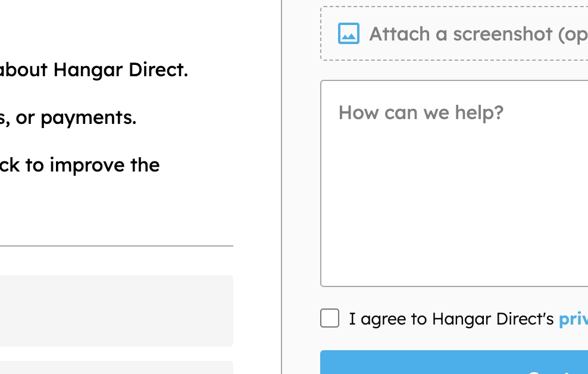Click the "to improve the" text line
The image size is (588, 374).
click(80, 165)
